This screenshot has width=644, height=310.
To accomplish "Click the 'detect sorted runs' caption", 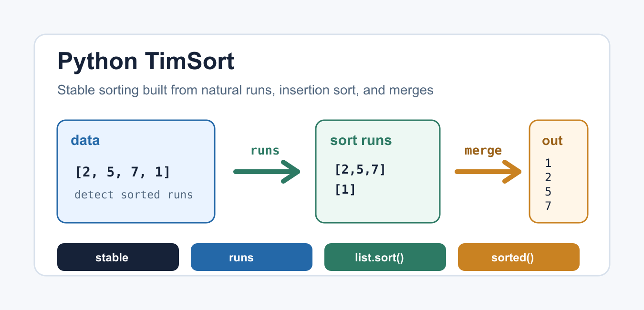I will [134, 195].
